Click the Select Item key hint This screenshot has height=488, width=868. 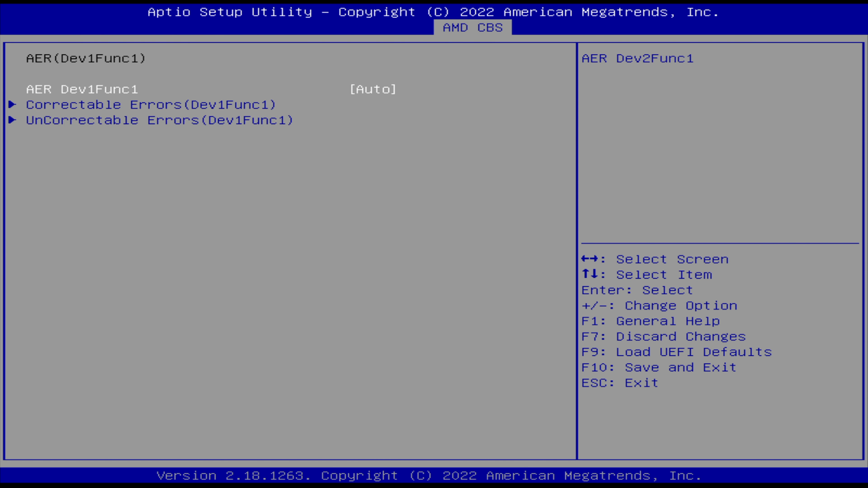click(647, 275)
